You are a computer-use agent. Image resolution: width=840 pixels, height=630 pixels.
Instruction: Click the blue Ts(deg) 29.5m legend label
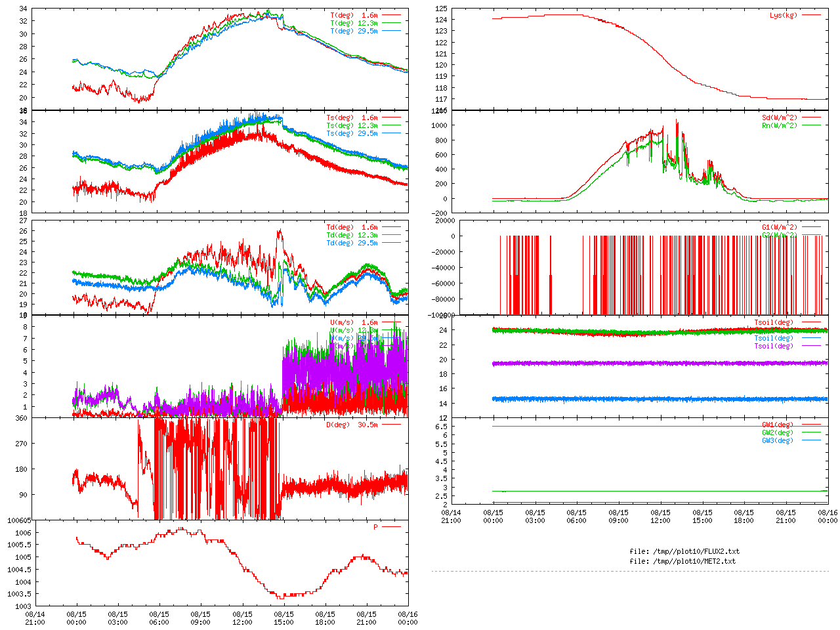[352, 133]
